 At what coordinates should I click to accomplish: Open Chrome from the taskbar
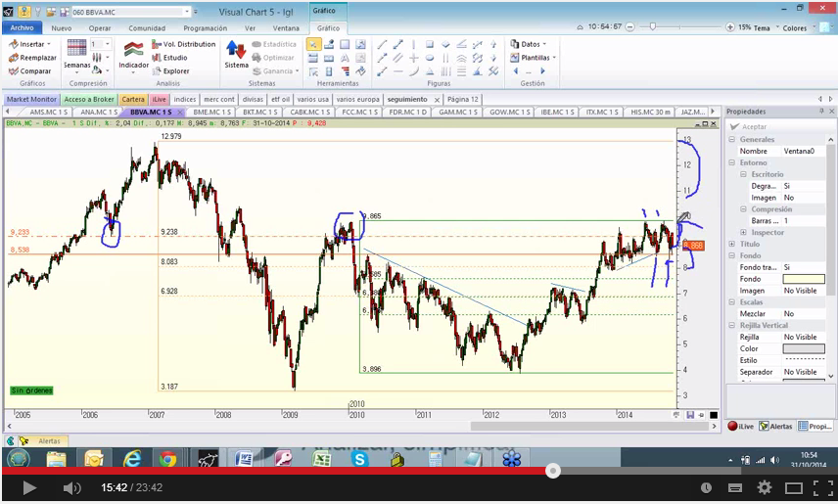tap(167, 459)
